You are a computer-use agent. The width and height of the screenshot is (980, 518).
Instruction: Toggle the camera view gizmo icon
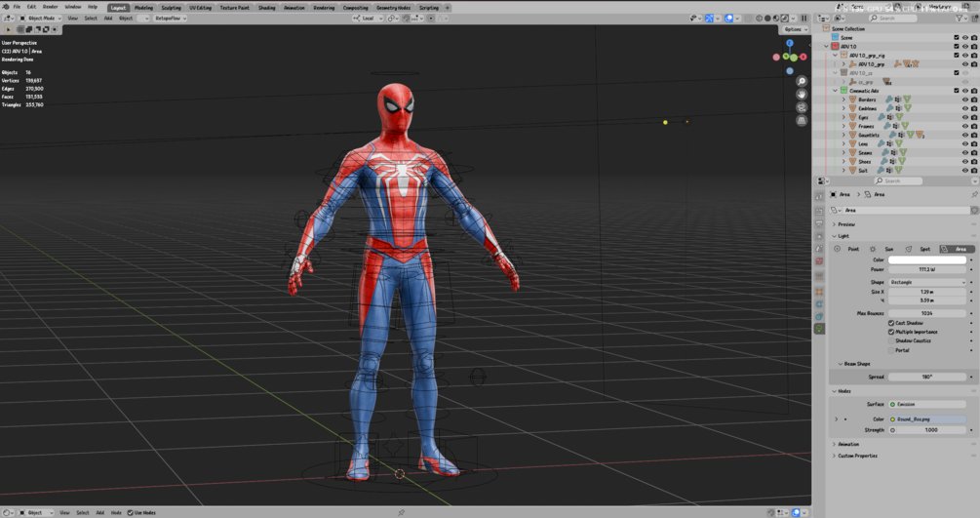(802, 107)
